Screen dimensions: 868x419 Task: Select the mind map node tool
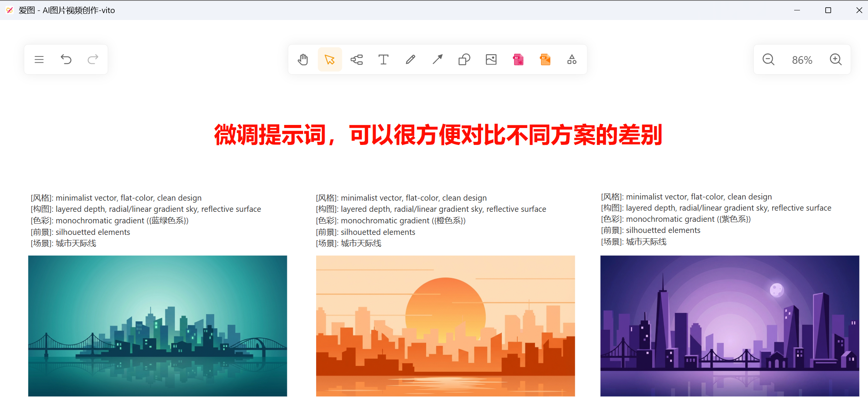[357, 60]
